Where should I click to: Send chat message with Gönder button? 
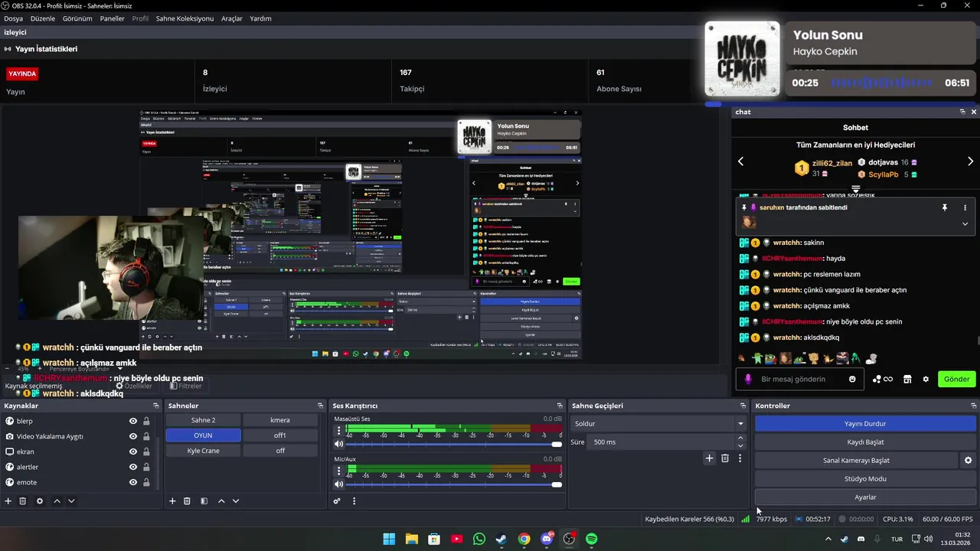pos(956,379)
